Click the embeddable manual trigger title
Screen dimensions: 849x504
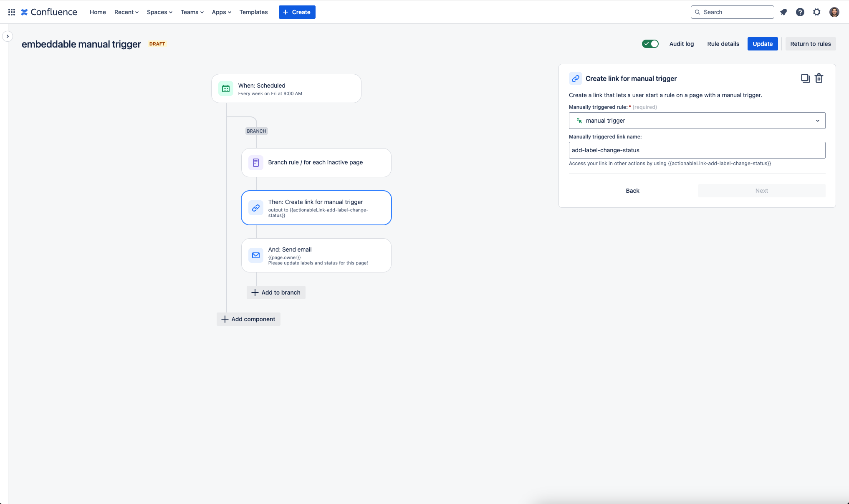pos(81,44)
